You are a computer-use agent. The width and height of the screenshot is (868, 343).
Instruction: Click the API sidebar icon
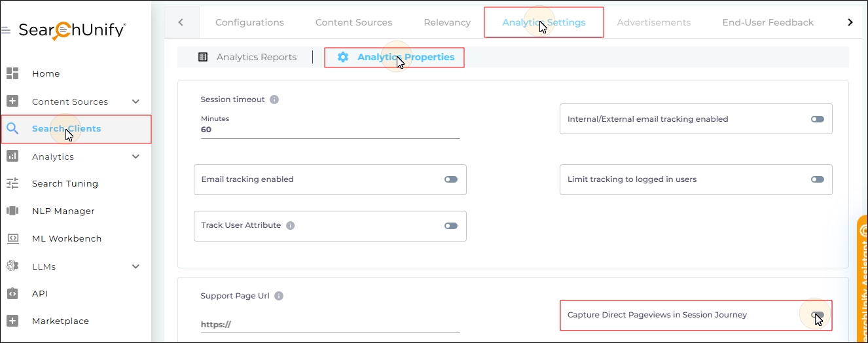click(12, 293)
